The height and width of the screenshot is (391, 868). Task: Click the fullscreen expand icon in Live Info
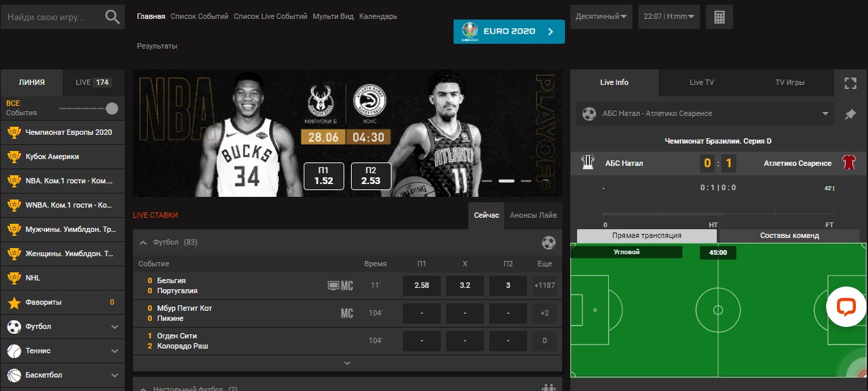tap(850, 83)
